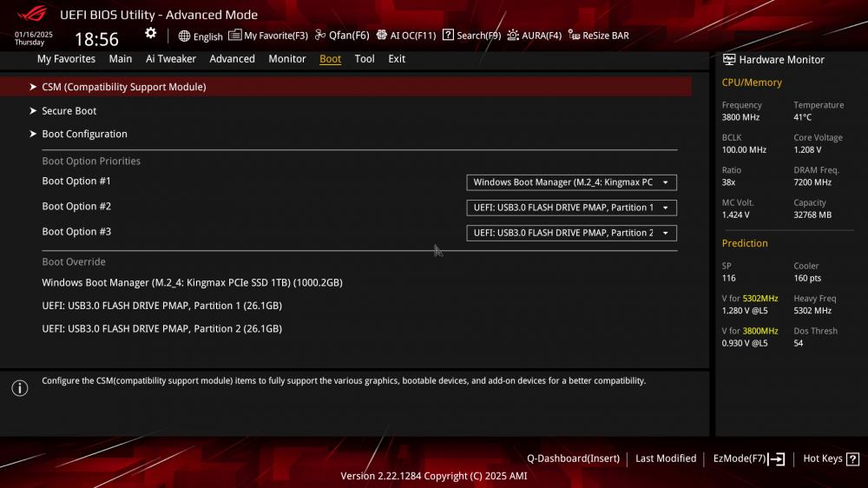The width and height of the screenshot is (868, 488).
Task: Click Temperature value 41°C
Action: pos(802,117)
